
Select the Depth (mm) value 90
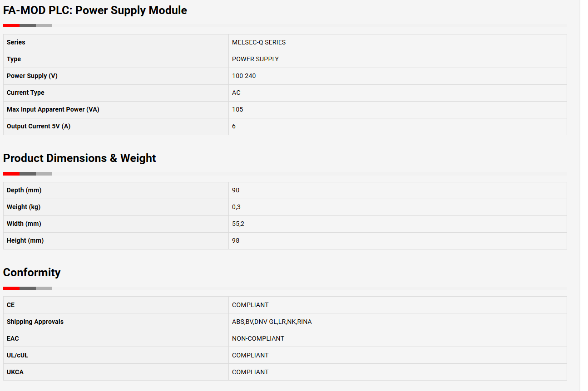[x=236, y=190]
